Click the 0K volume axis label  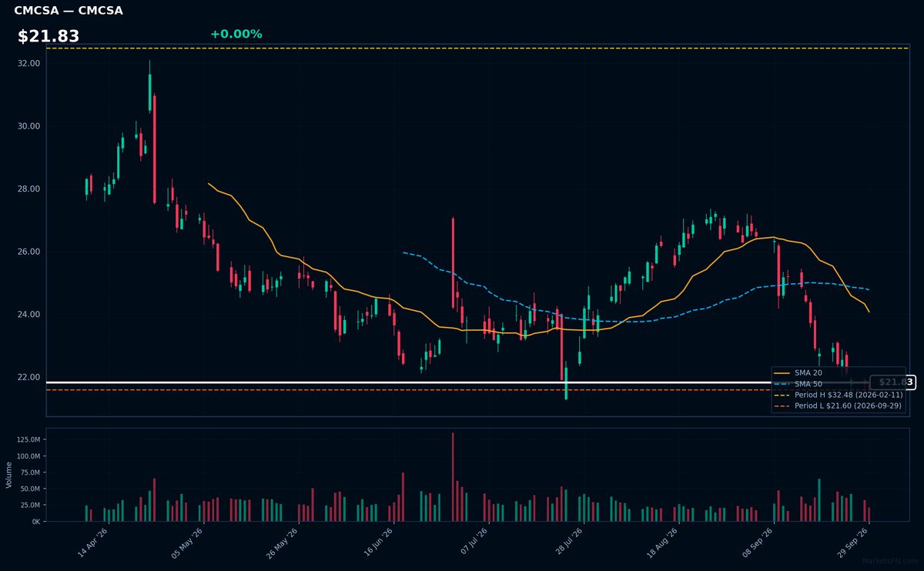pos(35,522)
